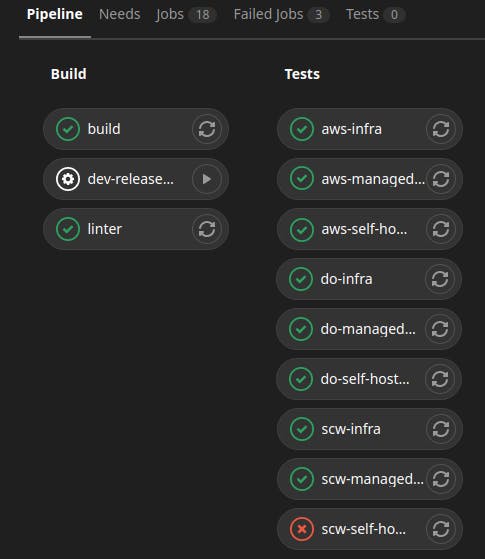Retry the aws-infra job

(441, 129)
